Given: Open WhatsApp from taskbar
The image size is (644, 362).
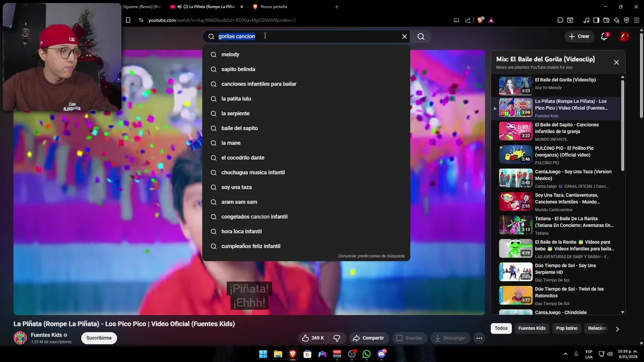Looking at the screenshot, I should tap(366, 354).
